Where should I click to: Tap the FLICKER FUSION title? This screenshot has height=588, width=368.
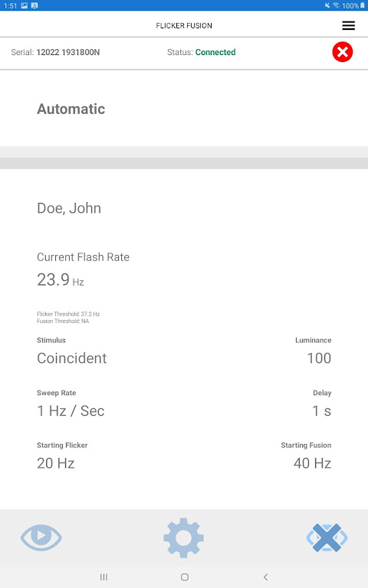(184, 25)
